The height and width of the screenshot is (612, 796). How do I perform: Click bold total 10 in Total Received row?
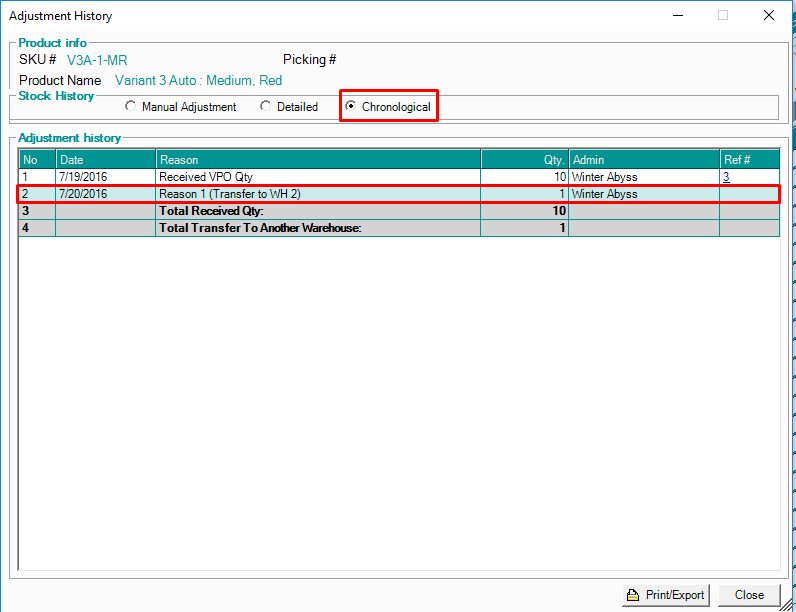click(559, 211)
